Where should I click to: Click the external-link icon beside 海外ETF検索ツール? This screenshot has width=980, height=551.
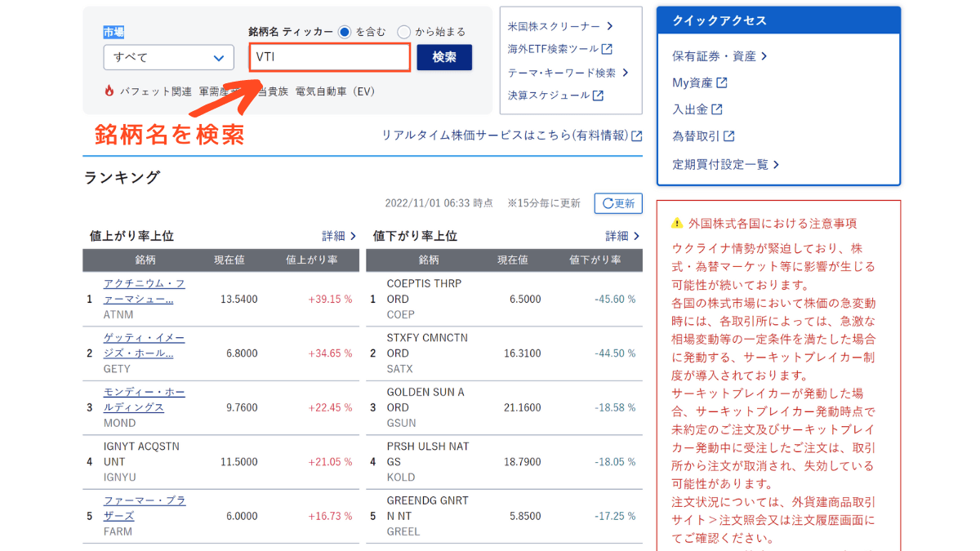[x=607, y=49]
